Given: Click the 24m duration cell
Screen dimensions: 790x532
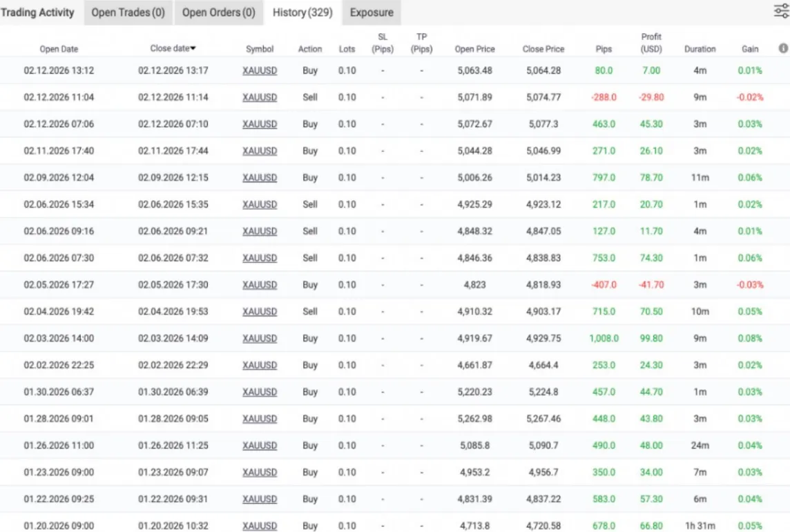Looking at the screenshot, I should tap(700, 446).
